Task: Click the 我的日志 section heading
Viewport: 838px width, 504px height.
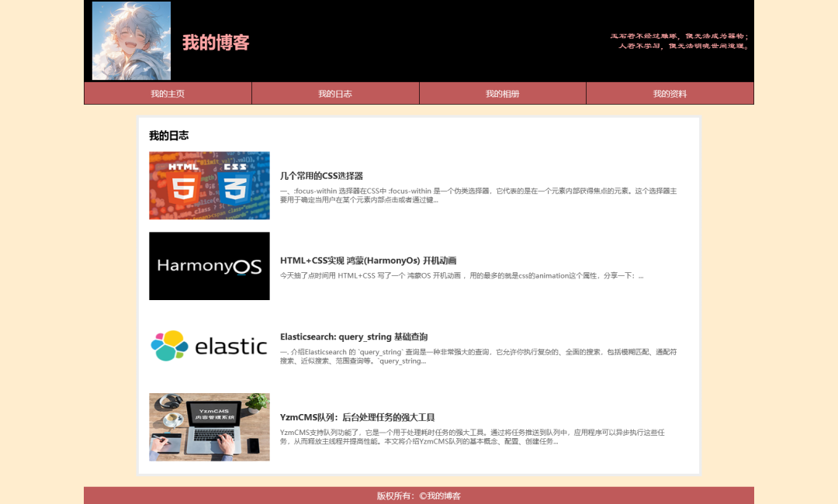Action: coord(168,136)
